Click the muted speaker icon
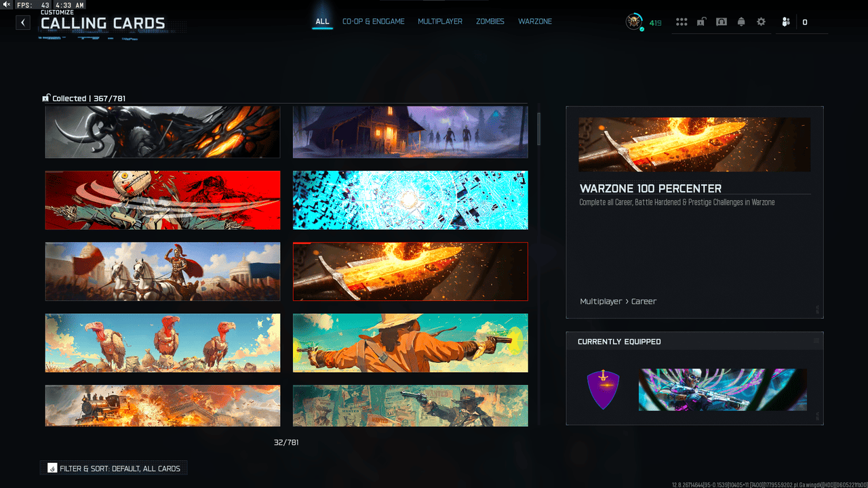868x488 pixels. click(x=6, y=5)
